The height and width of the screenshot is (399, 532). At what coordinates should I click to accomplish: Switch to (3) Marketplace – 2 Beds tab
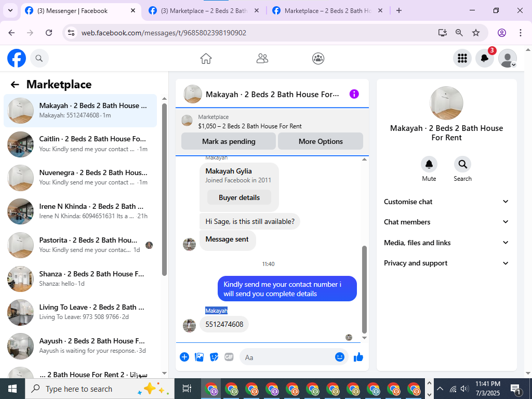204,11
